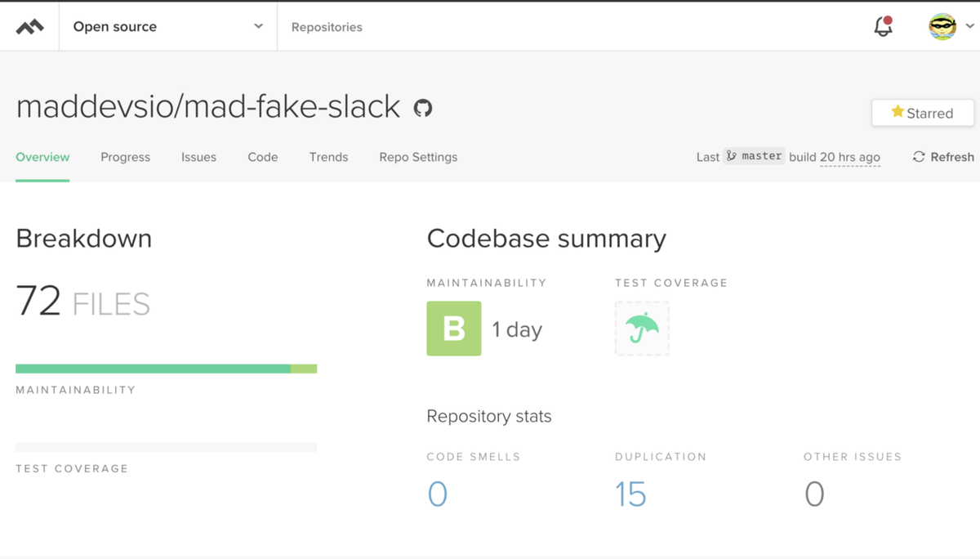The width and height of the screenshot is (980, 559).
Task: Open the Trends tab
Action: pyautogui.click(x=328, y=157)
